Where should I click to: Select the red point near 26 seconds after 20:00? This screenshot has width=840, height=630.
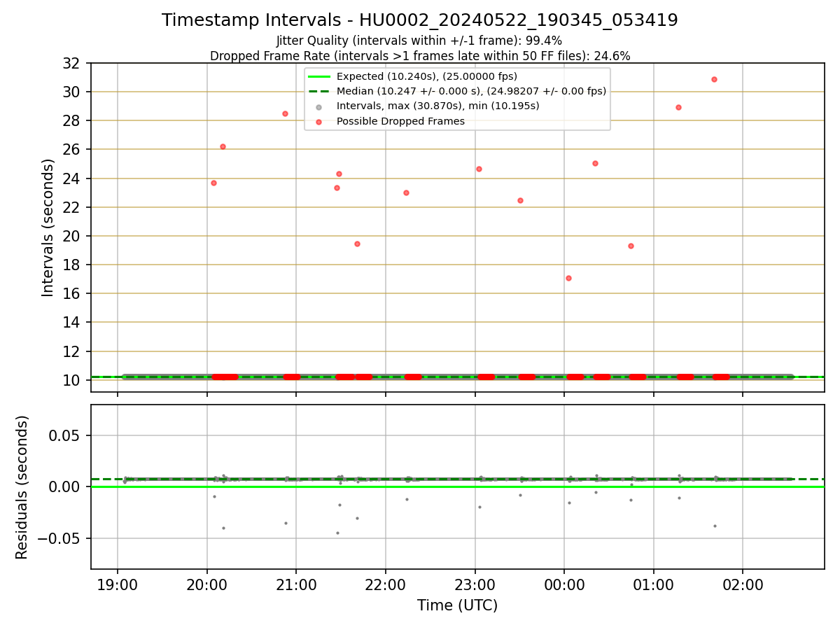[x=223, y=146]
